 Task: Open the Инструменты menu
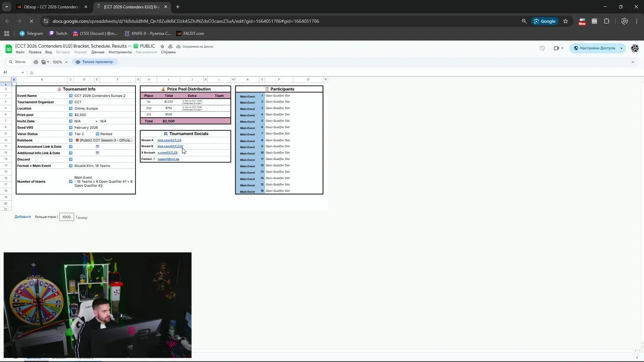coord(120,52)
